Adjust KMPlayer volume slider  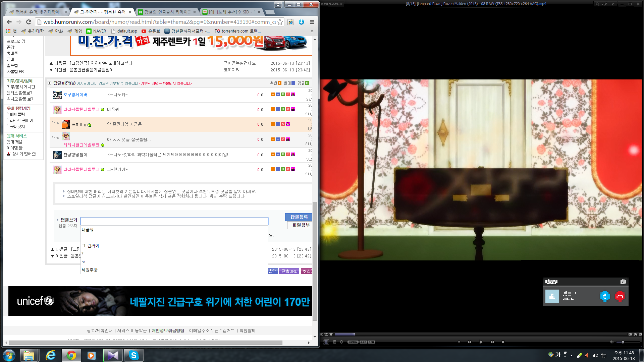pos(629,342)
